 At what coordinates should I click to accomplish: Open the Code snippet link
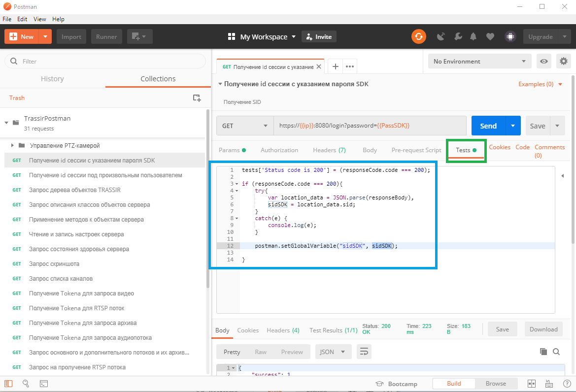coord(522,147)
